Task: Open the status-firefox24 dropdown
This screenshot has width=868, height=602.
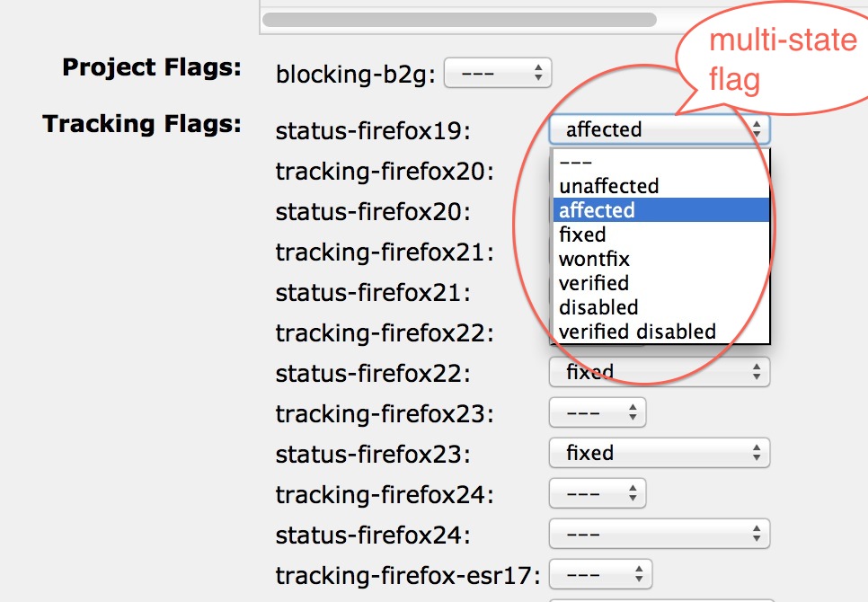Action: click(x=660, y=534)
